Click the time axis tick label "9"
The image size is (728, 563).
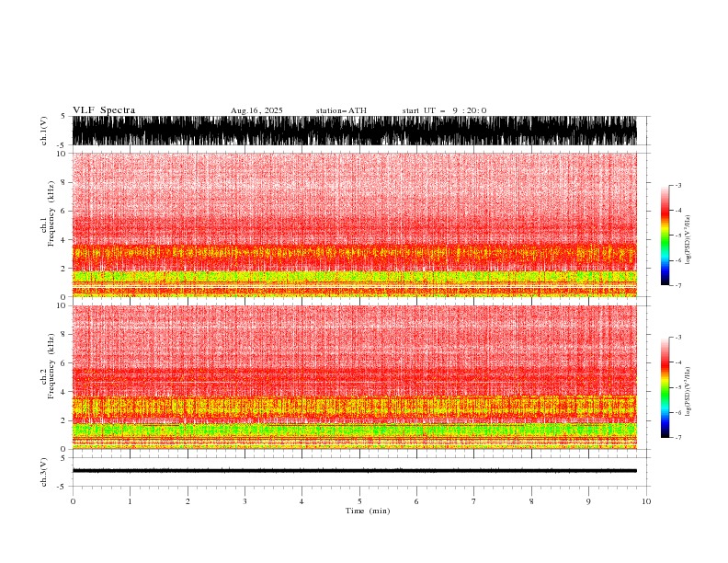pyautogui.click(x=588, y=501)
